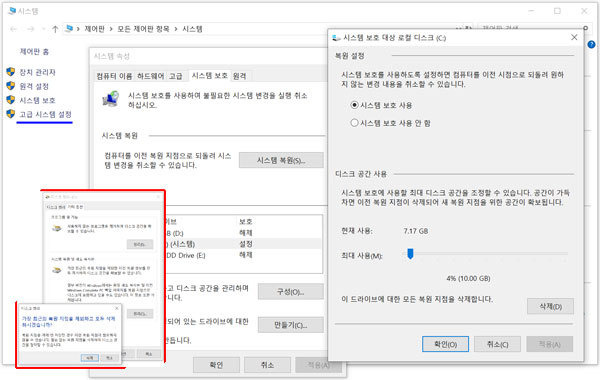Click the blue help question mark icon
Viewport: 600px width, 380px height.
point(591,44)
